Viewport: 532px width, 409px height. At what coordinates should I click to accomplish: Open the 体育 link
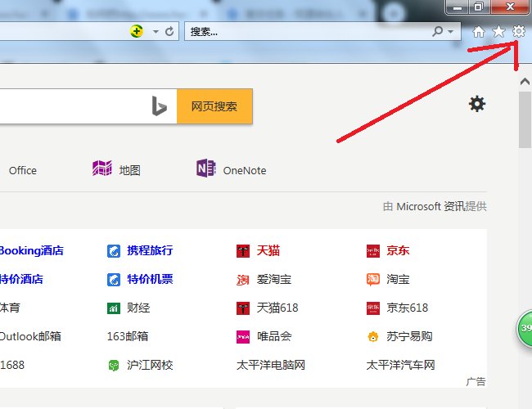point(10,308)
